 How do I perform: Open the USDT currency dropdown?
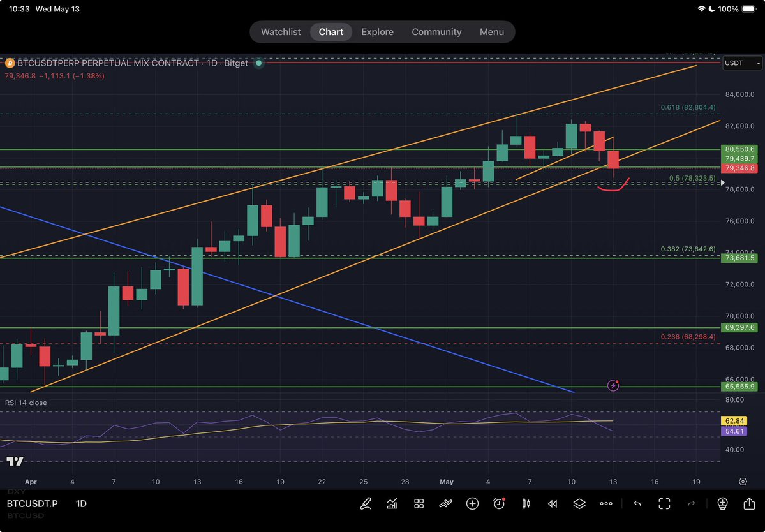(x=741, y=63)
